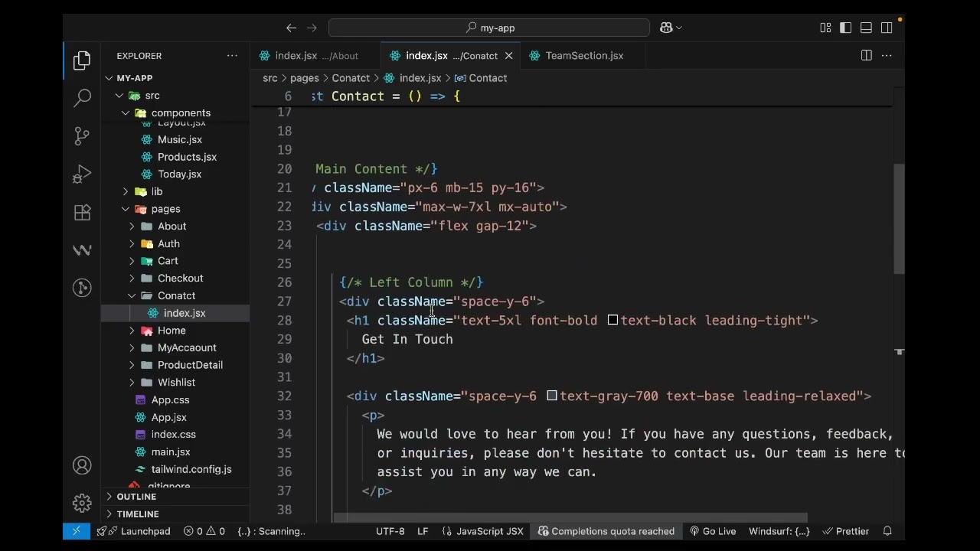Go back with the left arrow
980x551 pixels.
tap(291, 28)
